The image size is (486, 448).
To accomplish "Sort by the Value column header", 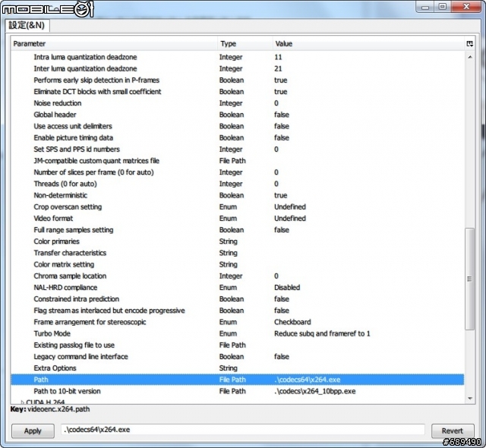I will (369, 44).
